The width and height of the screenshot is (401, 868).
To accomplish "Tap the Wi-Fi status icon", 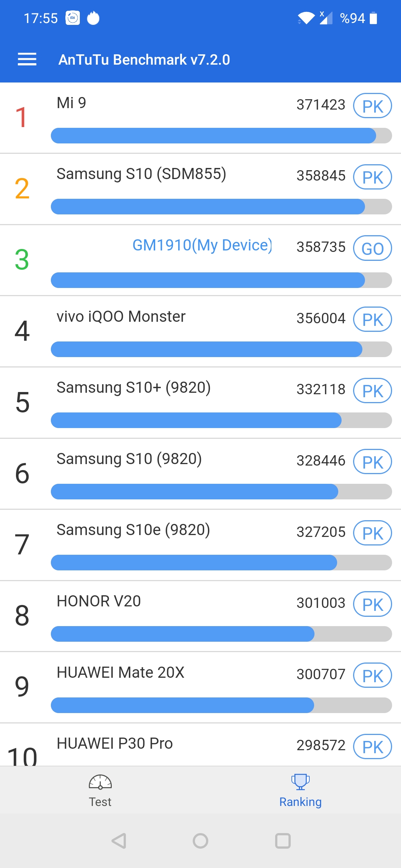I will 306,18.
